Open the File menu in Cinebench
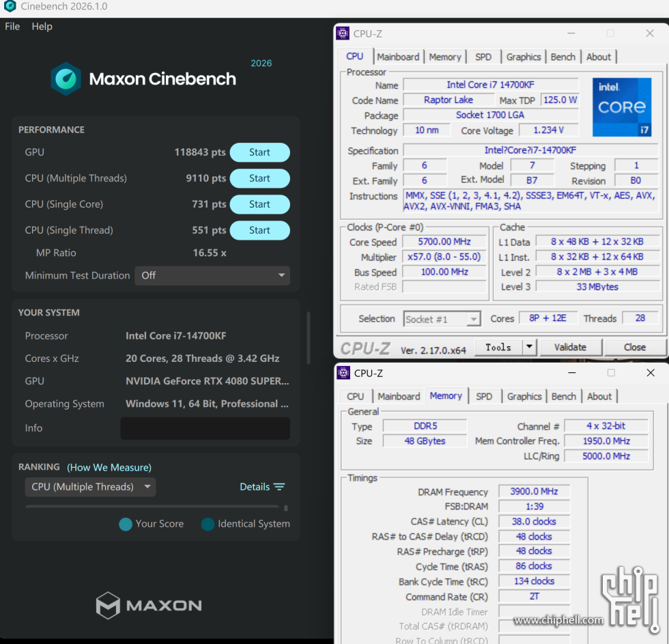 [12, 26]
